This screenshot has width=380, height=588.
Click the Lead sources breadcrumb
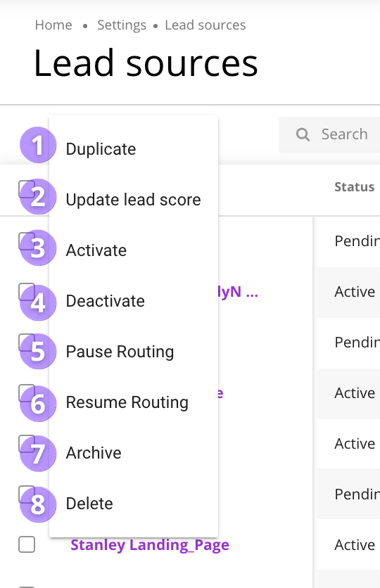point(205,25)
